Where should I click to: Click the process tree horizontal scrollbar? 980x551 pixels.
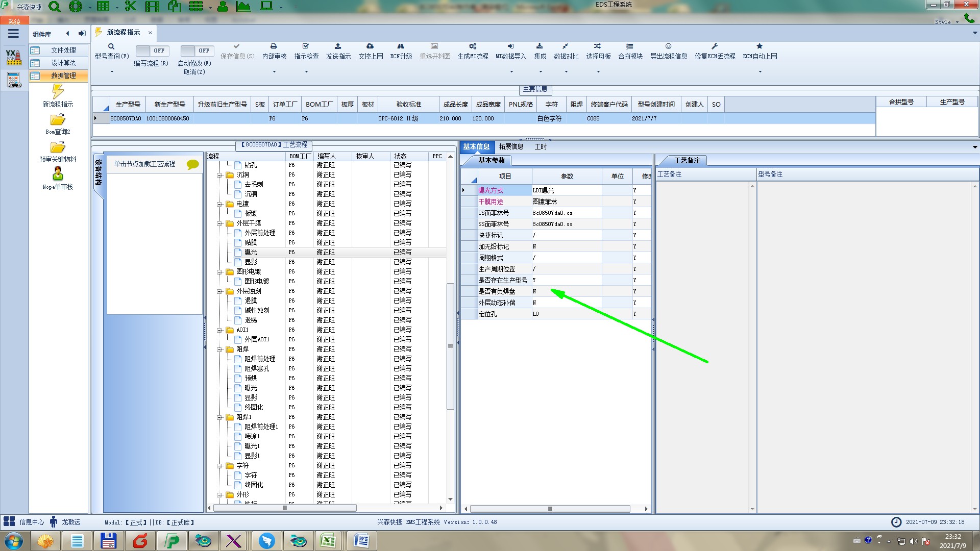[x=285, y=508]
